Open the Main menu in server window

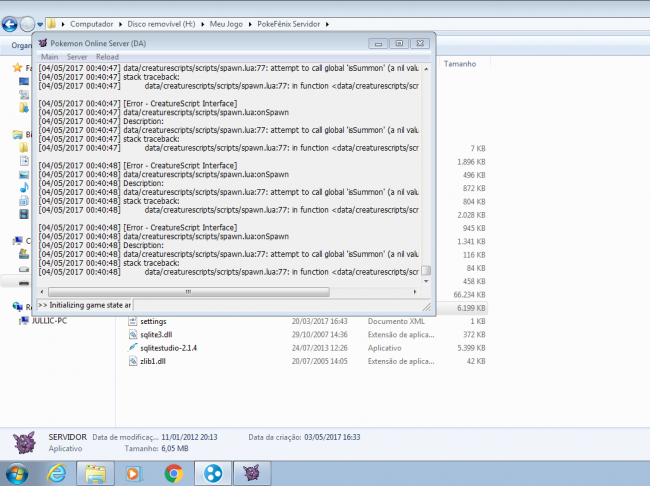[49, 57]
